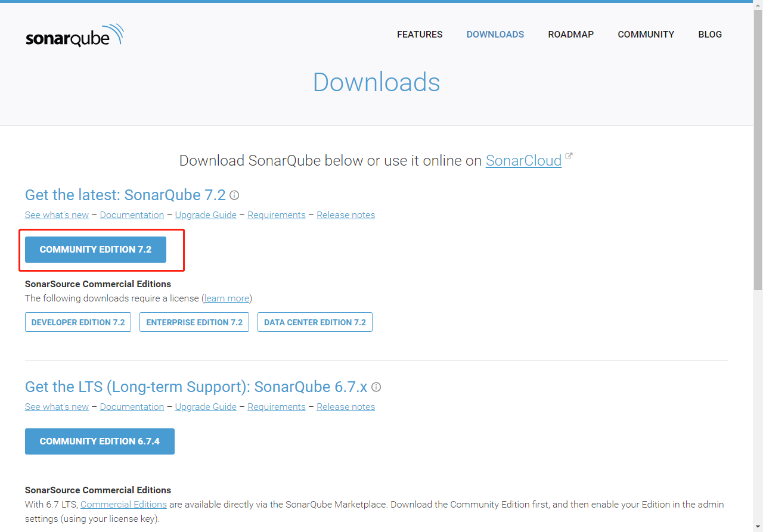Open the info icon beside SonarQube 6.7.x
Image resolution: width=763 pixels, height=532 pixels.
tap(376, 387)
